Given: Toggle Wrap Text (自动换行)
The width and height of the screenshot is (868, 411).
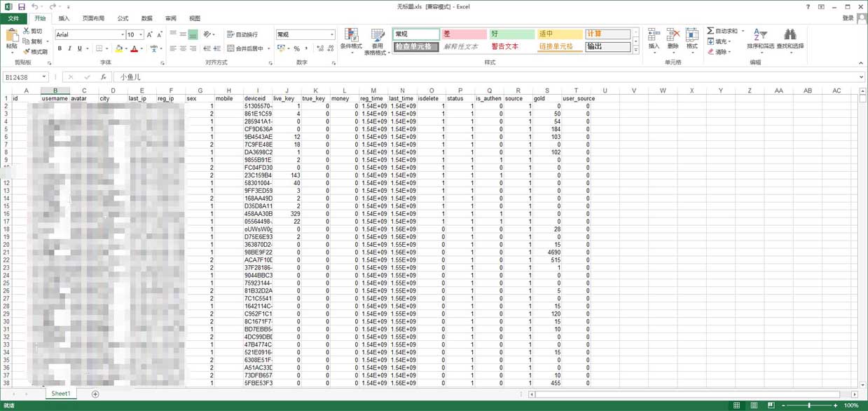Looking at the screenshot, I should (x=243, y=34).
